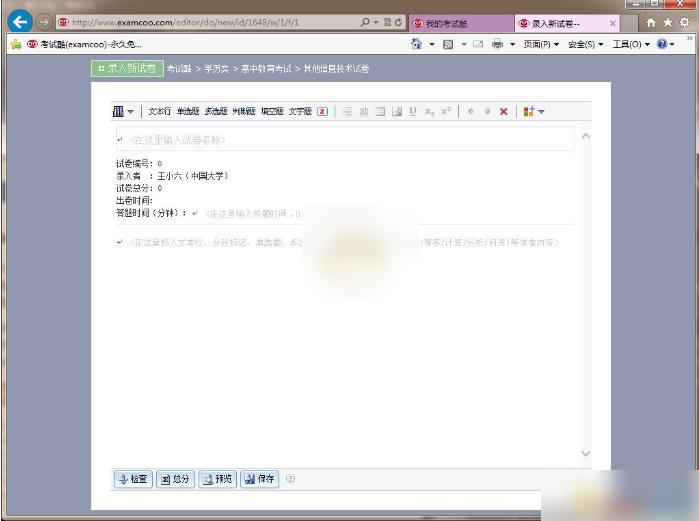Viewport: 699px width, 521px height.
Task: Click the browser forward arrow button
Action: (44, 22)
